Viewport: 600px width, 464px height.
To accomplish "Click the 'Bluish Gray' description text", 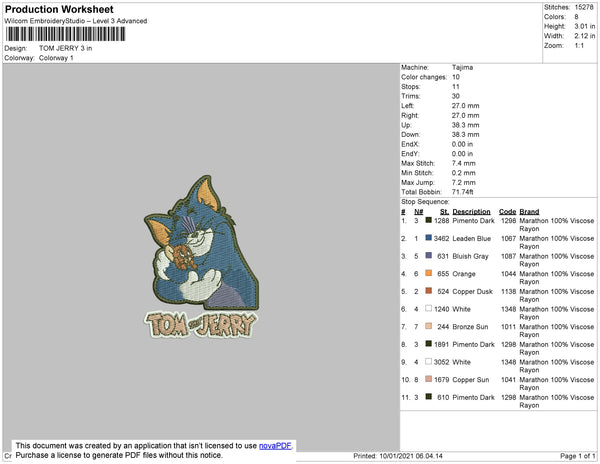I will coord(470,256).
